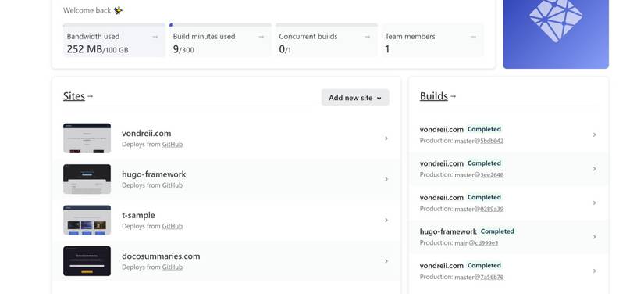Open the Builds heading link
Screen dimensions: 644x294
click(434, 96)
